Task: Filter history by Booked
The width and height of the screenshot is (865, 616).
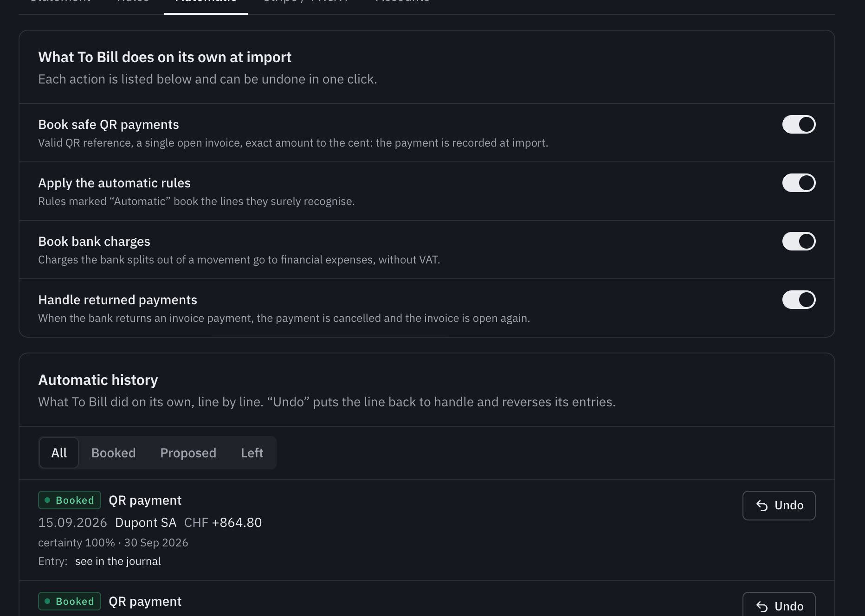Action: (x=113, y=453)
